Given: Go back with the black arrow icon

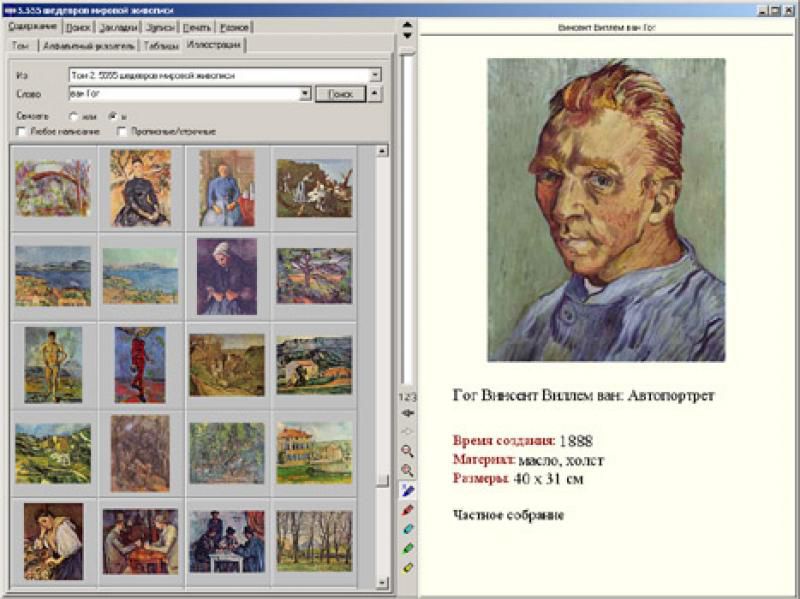Looking at the screenshot, I should click(x=407, y=412).
